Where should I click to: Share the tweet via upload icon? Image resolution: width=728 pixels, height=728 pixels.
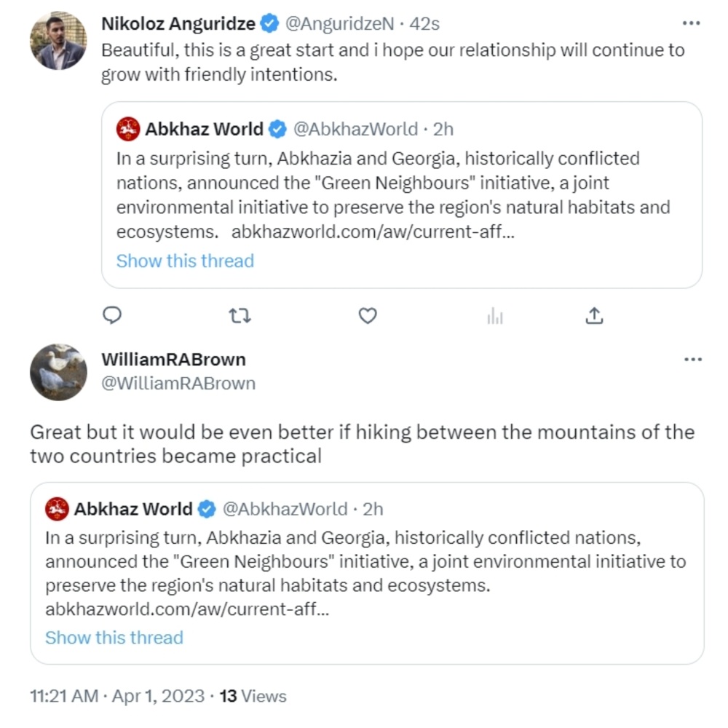point(594,316)
